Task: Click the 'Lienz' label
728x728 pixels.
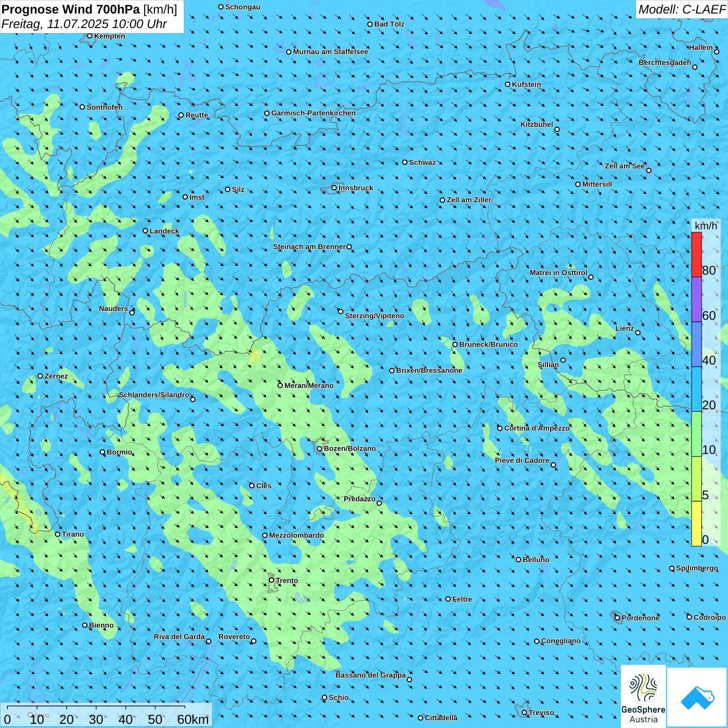Action: tap(625, 328)
